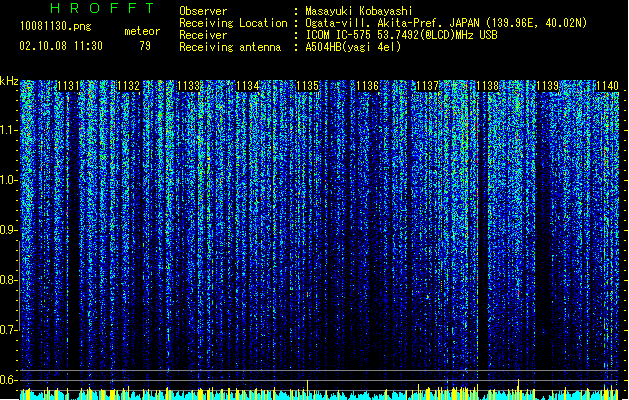Click the 1136 time marker
Viewport: 629px width, 400px height.
pos(367,86)
